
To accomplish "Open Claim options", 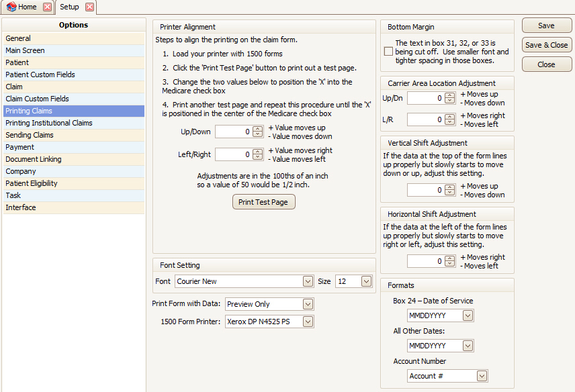I will (74, 87).
